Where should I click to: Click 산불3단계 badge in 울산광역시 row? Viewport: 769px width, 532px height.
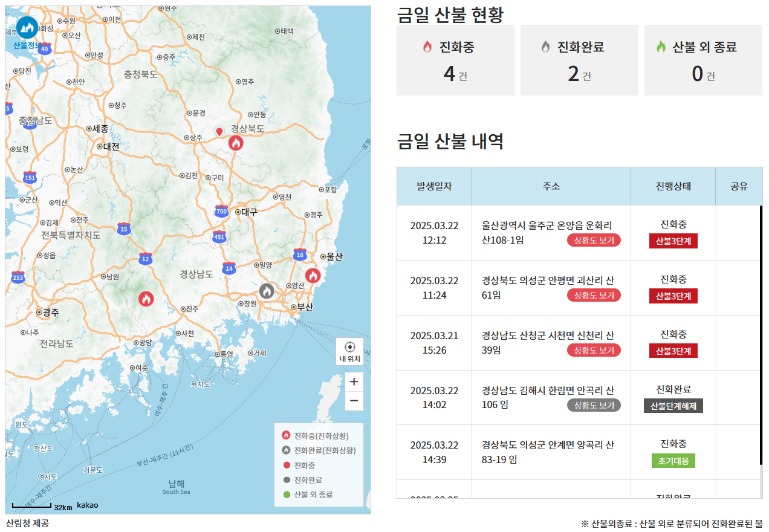coord(673,241)
